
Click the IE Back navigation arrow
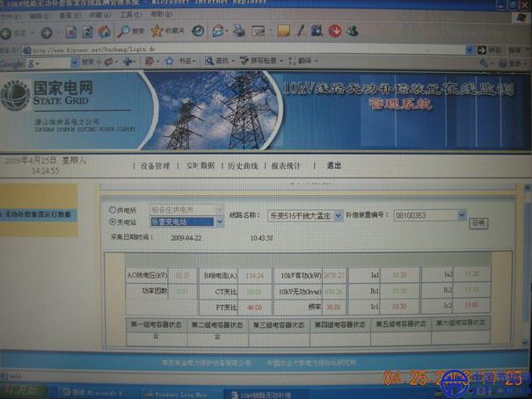(8, 32)
